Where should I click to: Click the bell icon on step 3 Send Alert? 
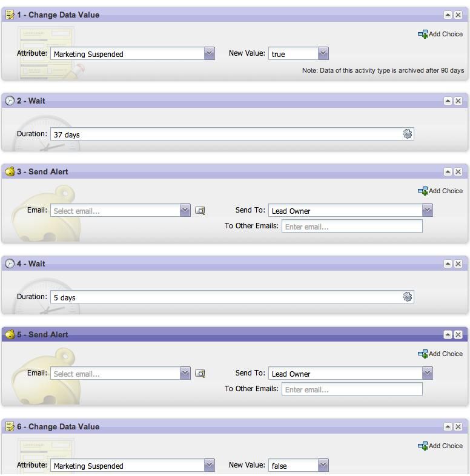point(10,172)
